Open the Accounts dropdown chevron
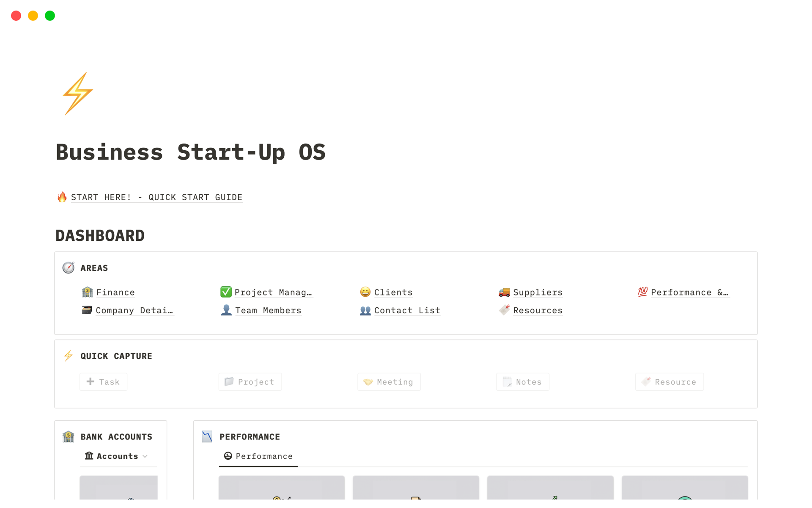Screen dimensions: 812x508 (x=145, y=456)
